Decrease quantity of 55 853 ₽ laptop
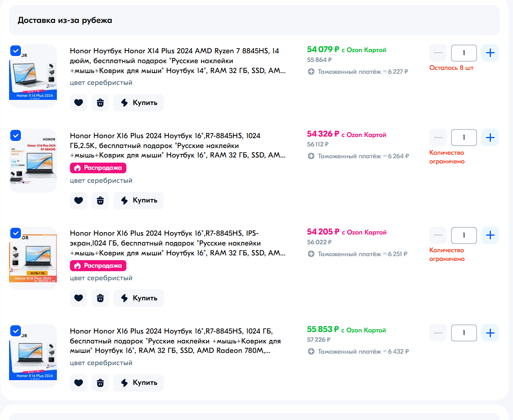The height and width of the screenshot is (420, 513). tap(438, 333)
